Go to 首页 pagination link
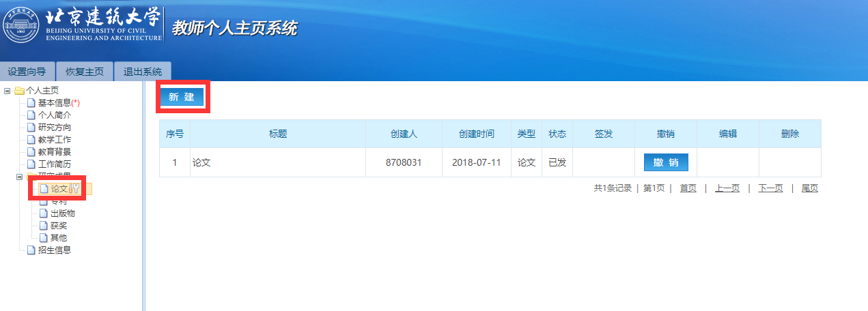This screenshot has width=868, height=311. pyautogui.click(x=688, y=188)
